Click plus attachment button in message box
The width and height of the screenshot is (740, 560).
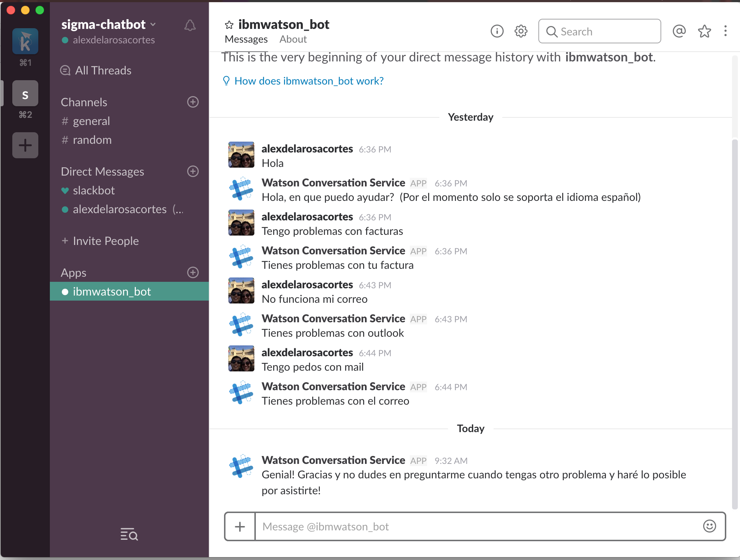[240, 527]
